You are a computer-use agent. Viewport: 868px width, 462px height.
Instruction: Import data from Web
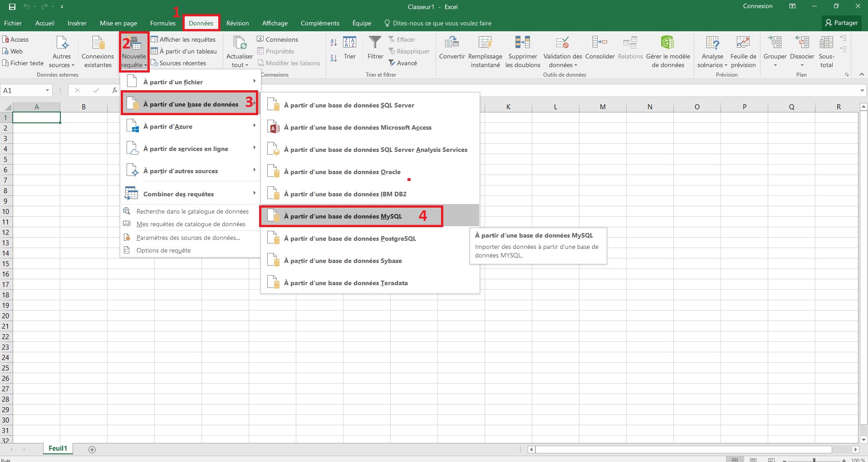pos(13,51)
